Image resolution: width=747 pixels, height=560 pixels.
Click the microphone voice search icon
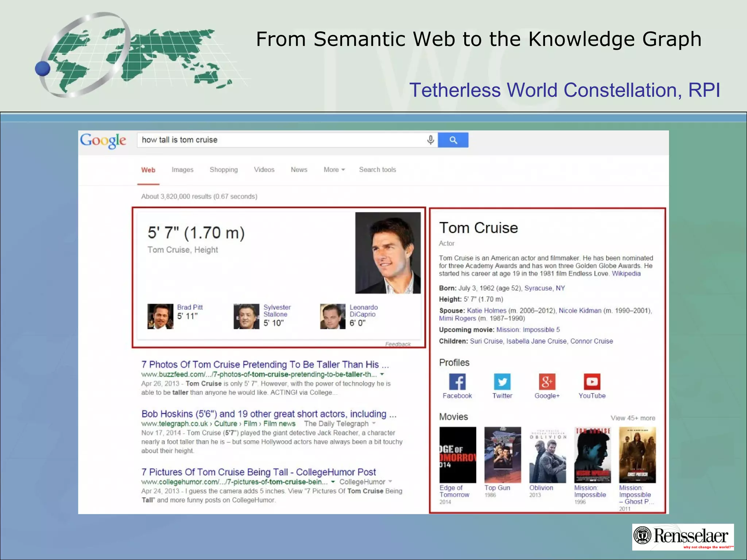click(430, 140)
